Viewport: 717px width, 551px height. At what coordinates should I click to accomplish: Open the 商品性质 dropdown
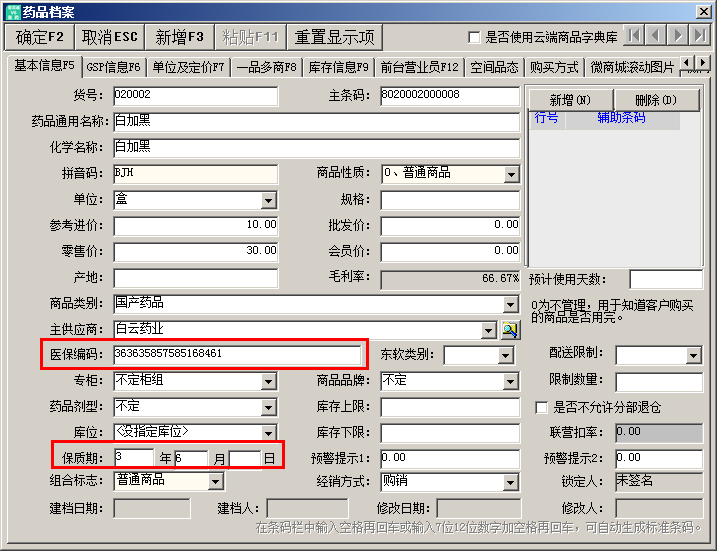click(x=511, y=174)
